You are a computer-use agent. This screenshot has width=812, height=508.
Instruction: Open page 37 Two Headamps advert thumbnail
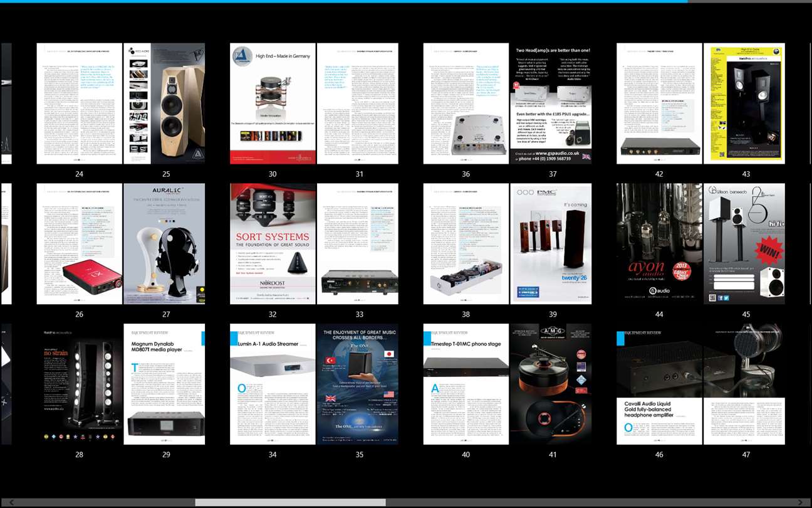551,103
